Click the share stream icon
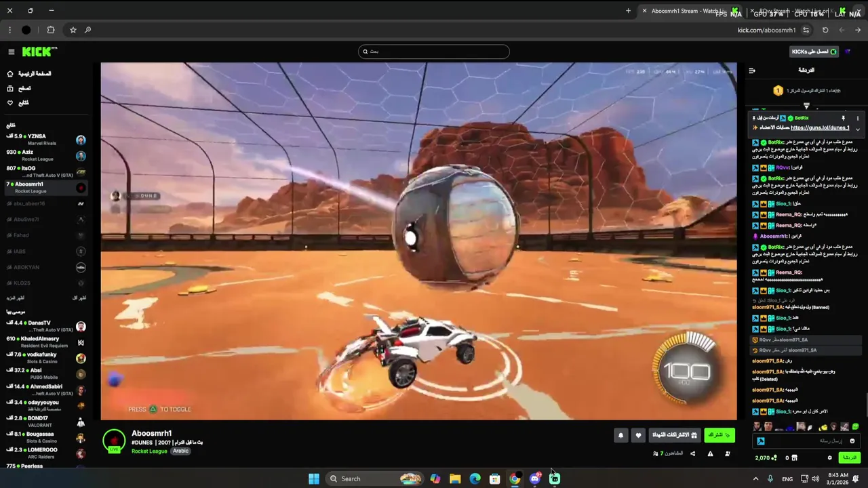Image resolution: width=868 pixels, height=488 pixels. (x=692, y=453)
